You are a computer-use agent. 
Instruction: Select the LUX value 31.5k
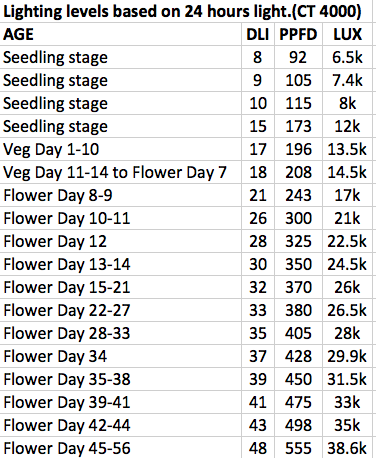click(x=347, y=379)
